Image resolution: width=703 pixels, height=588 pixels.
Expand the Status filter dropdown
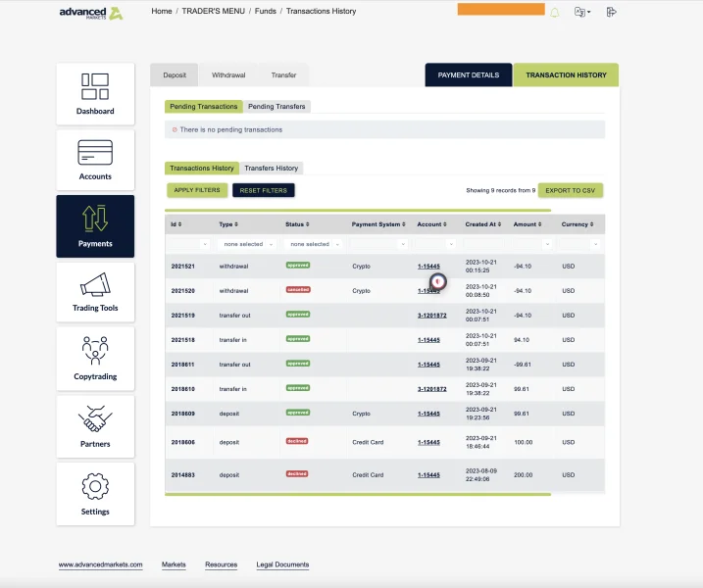pyautogui.click(x=314, y=244)
